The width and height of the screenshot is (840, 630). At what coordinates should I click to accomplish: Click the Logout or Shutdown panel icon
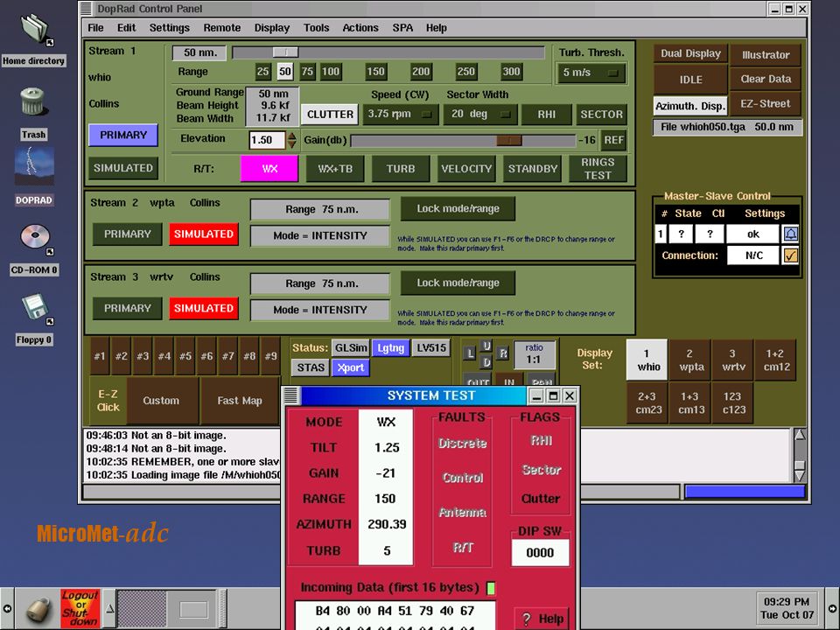pos(80,609)
